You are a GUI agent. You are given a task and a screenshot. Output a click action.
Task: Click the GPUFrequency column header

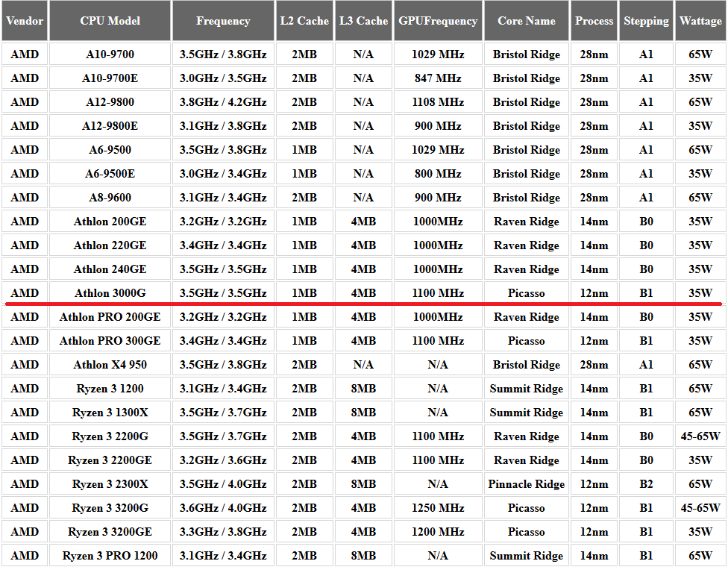click(x=438, y=21)
